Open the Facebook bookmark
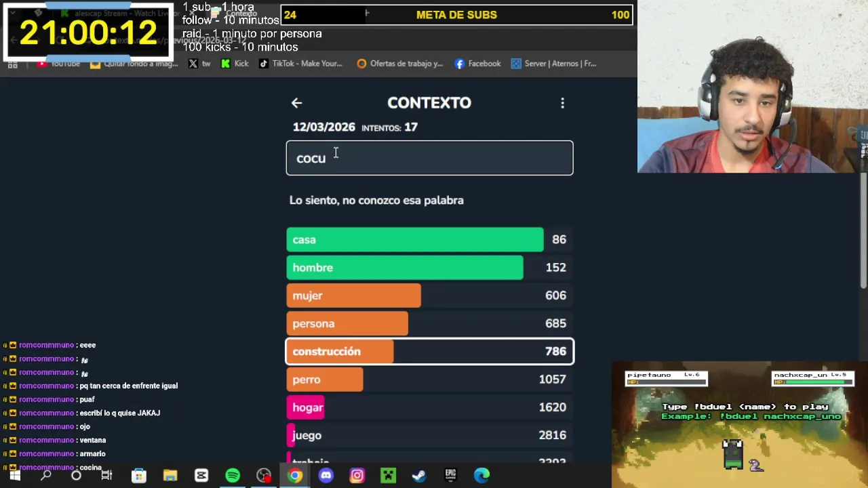868x488 pixels. coord(477,64)
